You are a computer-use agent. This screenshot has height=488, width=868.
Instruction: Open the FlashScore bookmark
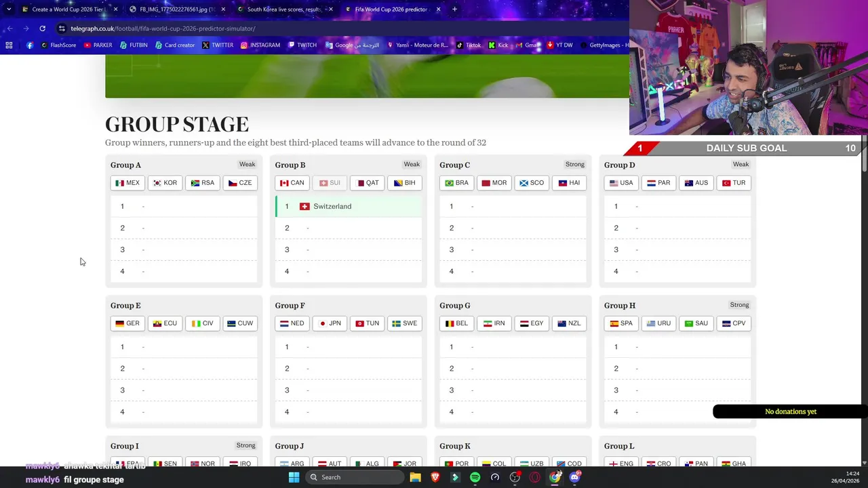click(x=58, y=45)
